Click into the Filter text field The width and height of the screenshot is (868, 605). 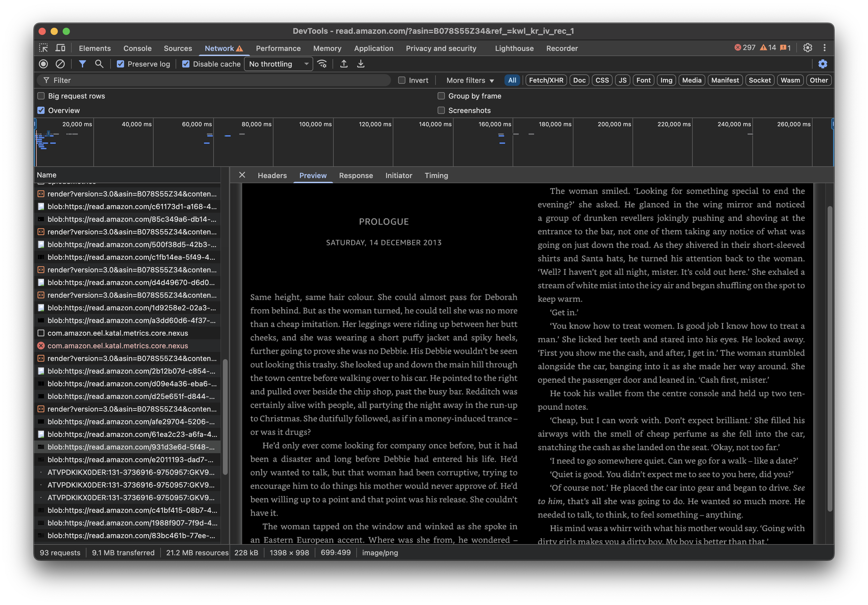click(x=219, y=80)
